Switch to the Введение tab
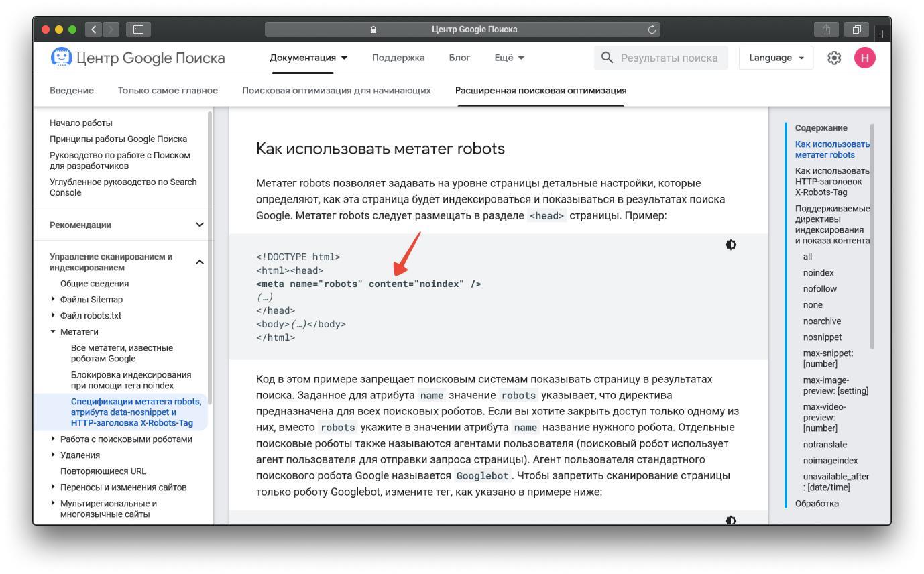 click(x=72, y=90)
